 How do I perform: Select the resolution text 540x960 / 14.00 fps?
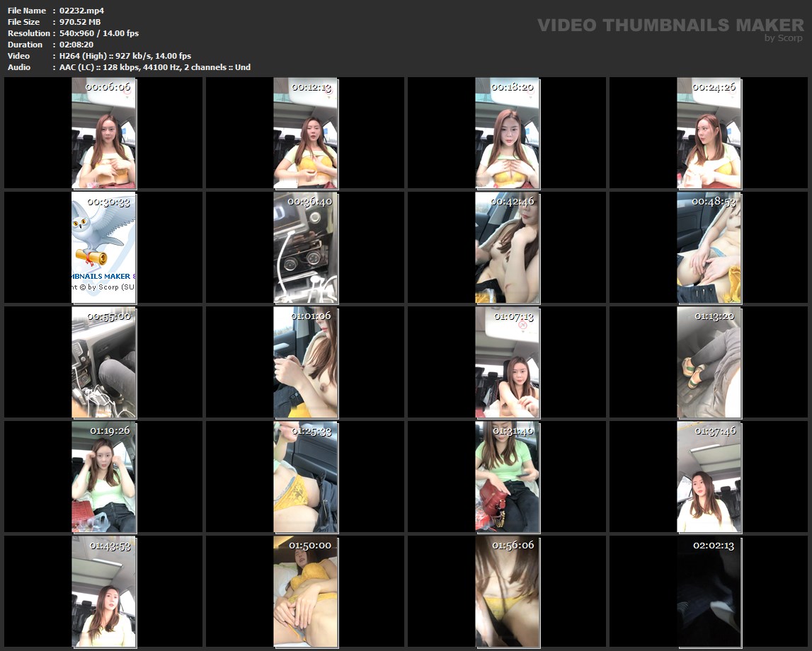coord(99,33)
